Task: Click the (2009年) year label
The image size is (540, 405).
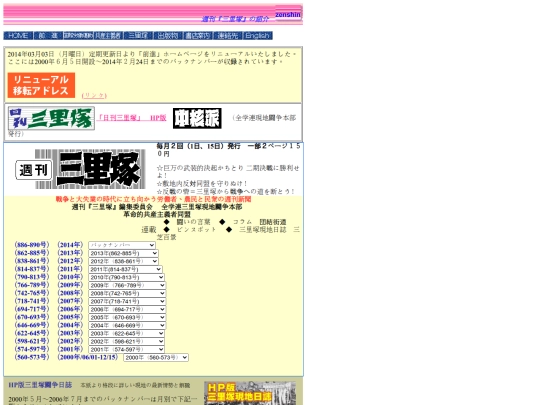Action: tap(70, 285)
